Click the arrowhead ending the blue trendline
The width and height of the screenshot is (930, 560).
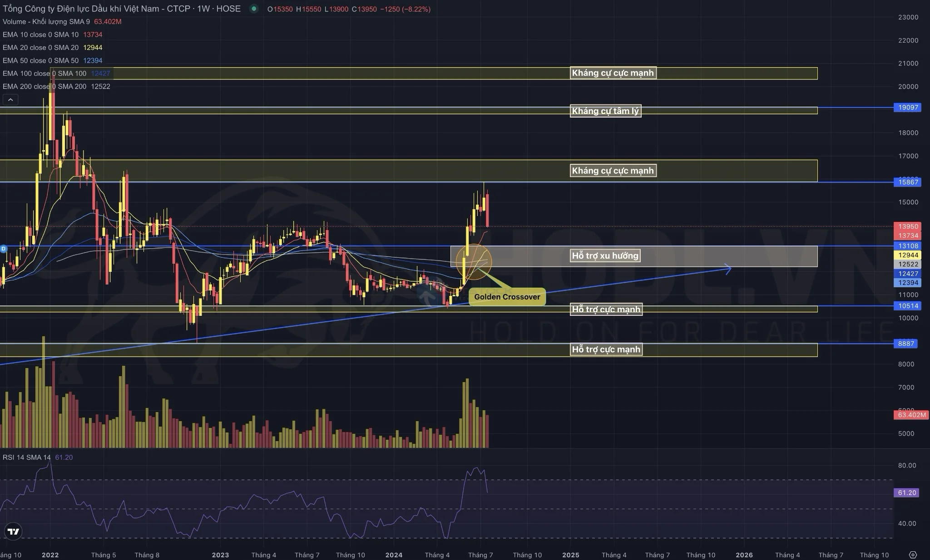click(x=728, y=269)
